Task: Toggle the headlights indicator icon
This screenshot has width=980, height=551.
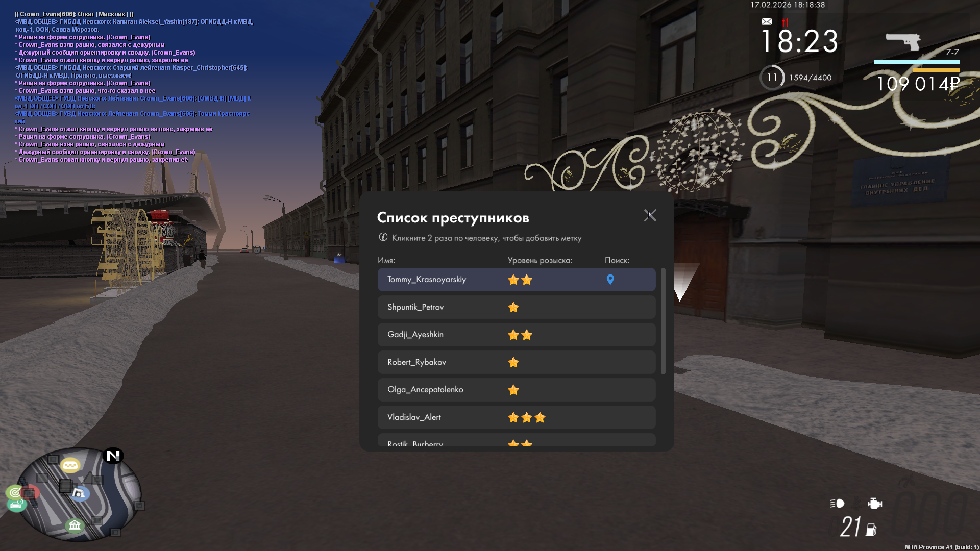Action: click(x=837, y=504)
